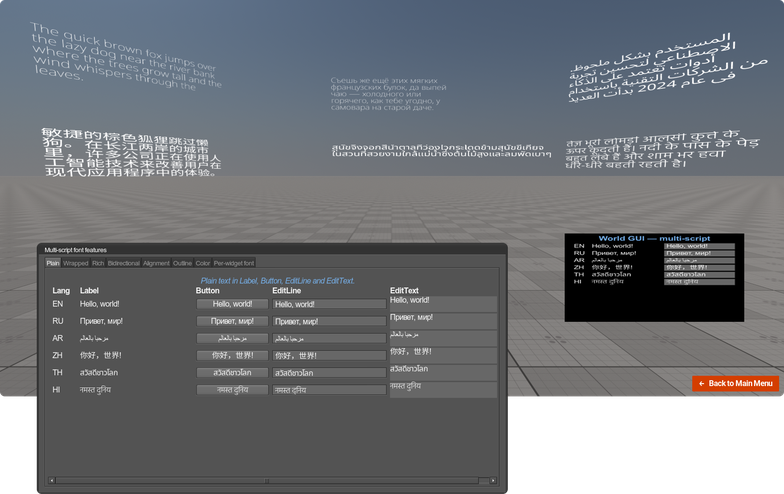
Task: Click the Hindi button in the HI row
Action: (x=232, y=390)
